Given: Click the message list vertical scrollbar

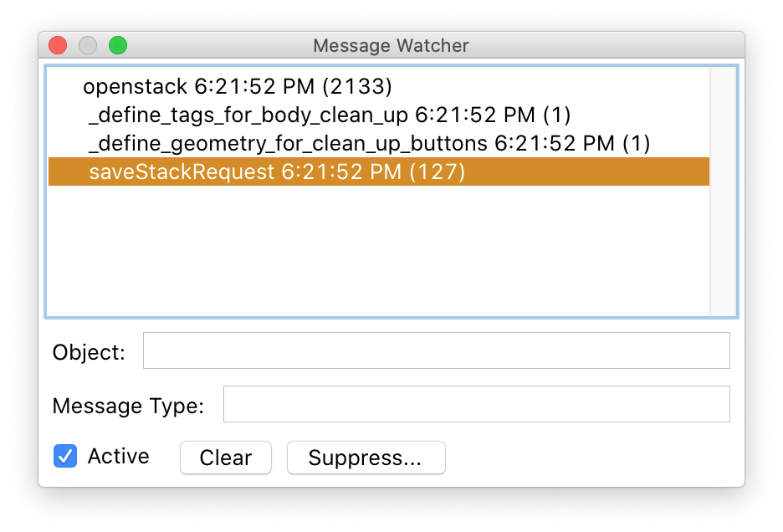Looking at the screenshot, I should point(722,191).
